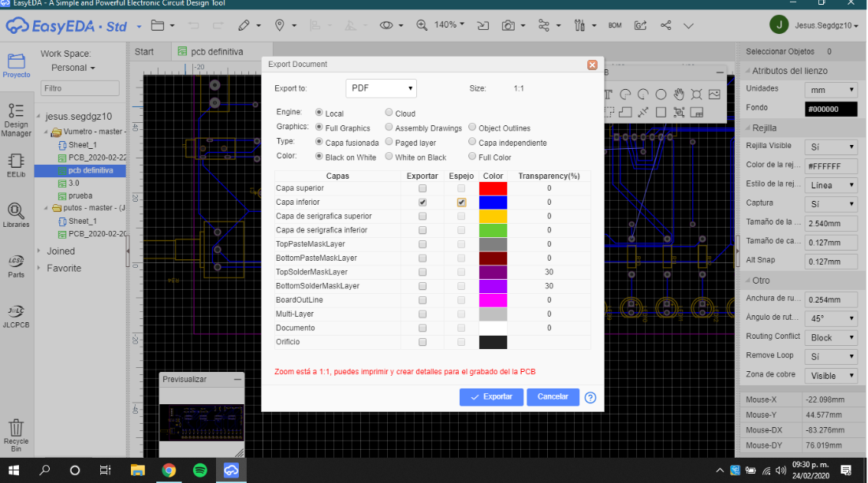Choose the Cloud engine option
This screenshot has height=483, width=868.
click(389, 113)
